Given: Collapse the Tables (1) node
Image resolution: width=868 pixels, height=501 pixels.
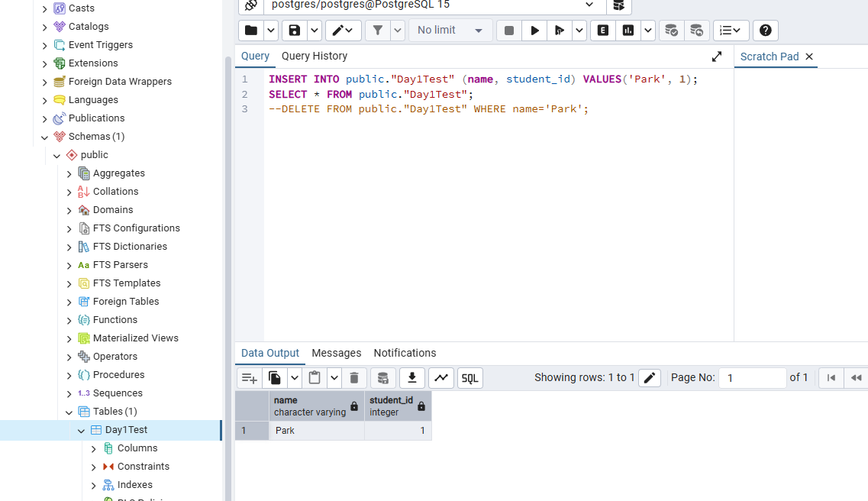Looking at the screenshot, I should (69, 412).
